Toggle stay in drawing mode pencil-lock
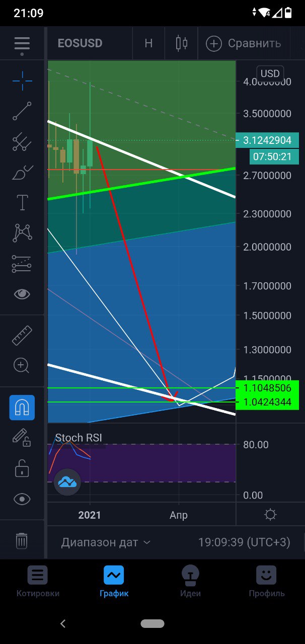The image size is (305, 644). coord(22,438)
